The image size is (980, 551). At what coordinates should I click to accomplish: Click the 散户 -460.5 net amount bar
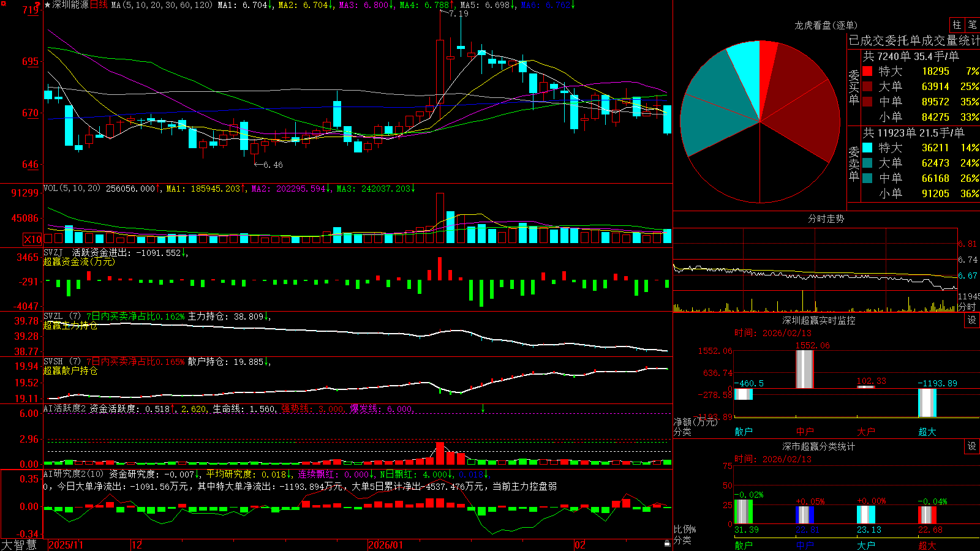743,394
